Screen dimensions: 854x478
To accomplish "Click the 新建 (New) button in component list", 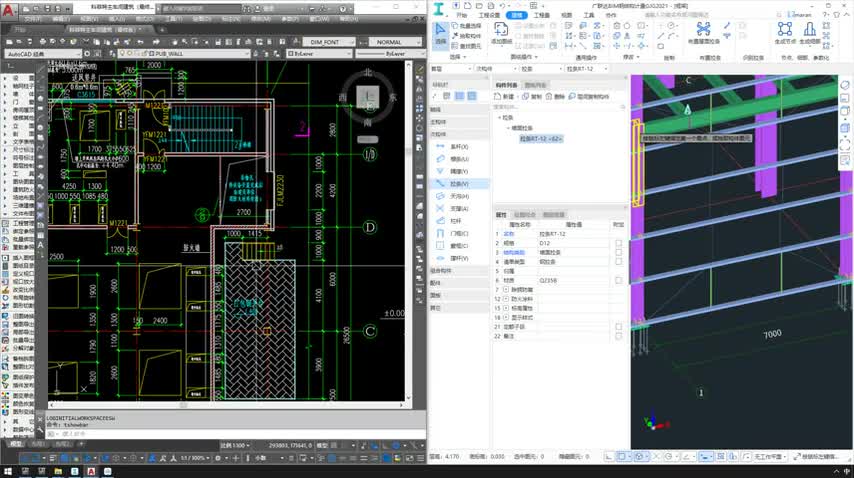I will (506, 97).
